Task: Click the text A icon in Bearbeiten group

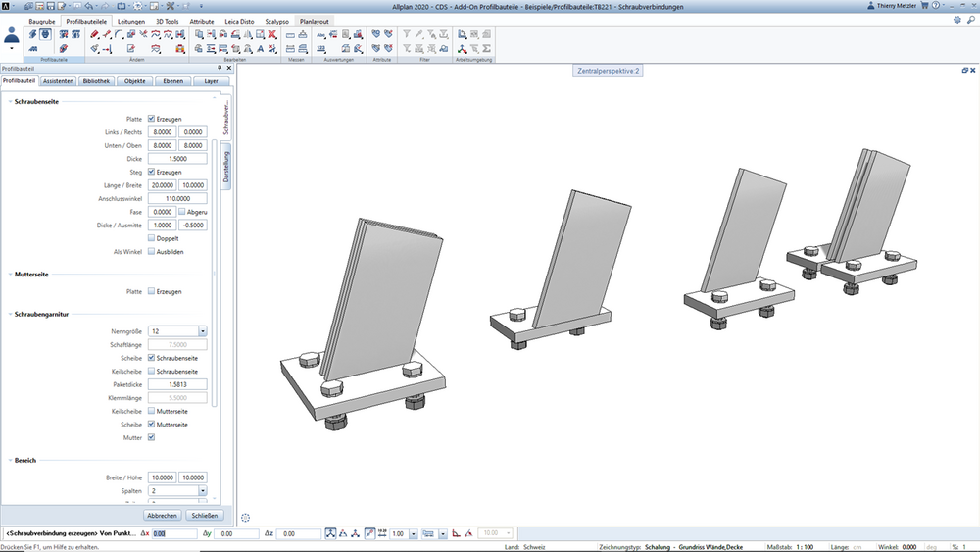Action: pos(260,48)
